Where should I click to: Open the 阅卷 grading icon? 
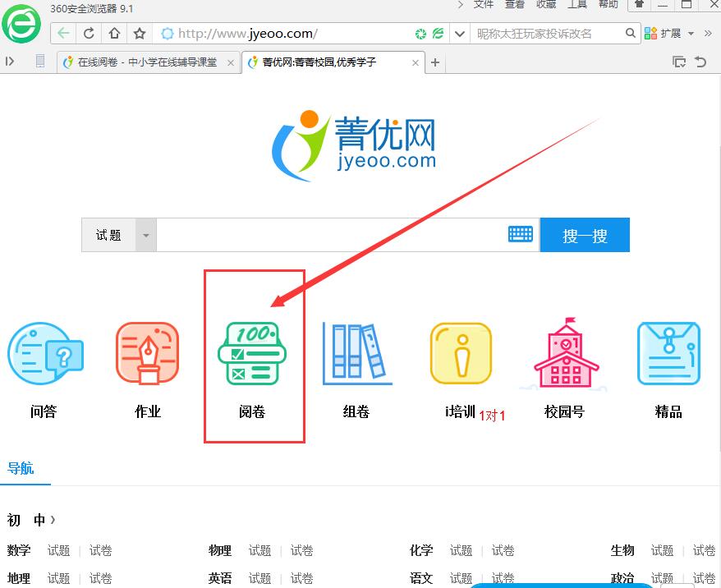pyautogui.click(x=252, y=354)
